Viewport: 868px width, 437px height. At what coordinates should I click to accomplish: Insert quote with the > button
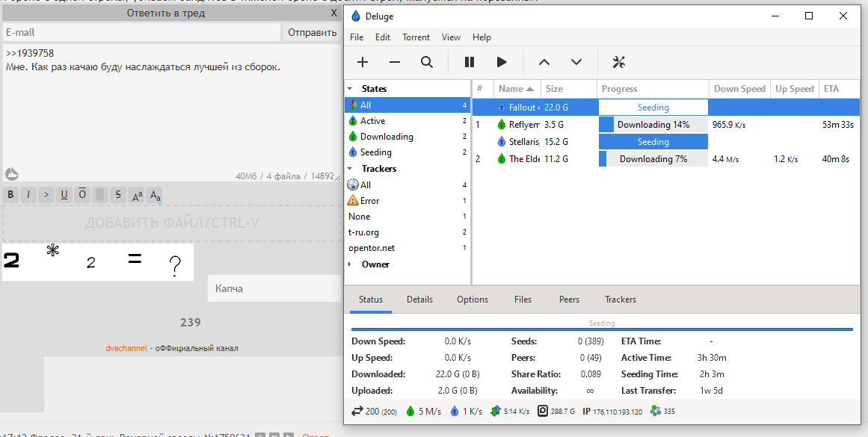click(46, 195)
